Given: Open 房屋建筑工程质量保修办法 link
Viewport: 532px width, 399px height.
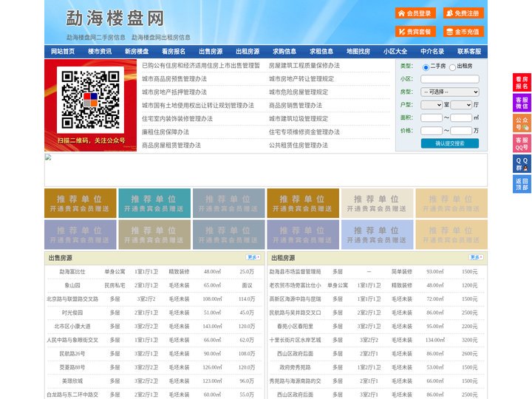Looking at the screenshot, I should click(x=304, y=66).
